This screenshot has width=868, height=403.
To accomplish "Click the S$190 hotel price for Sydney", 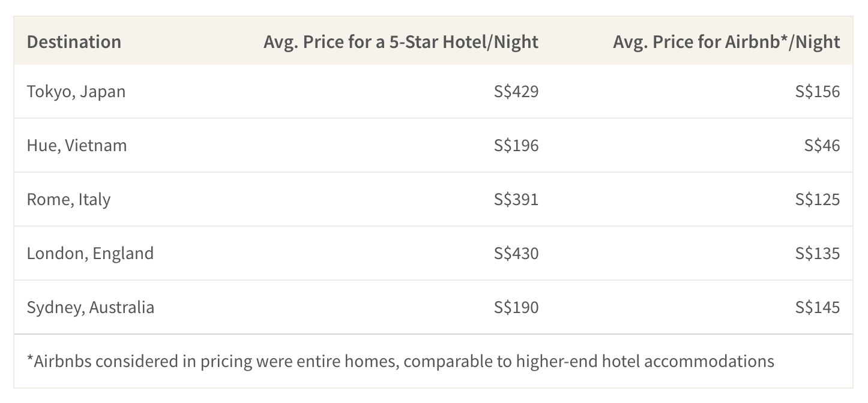I will pos(516,308).
